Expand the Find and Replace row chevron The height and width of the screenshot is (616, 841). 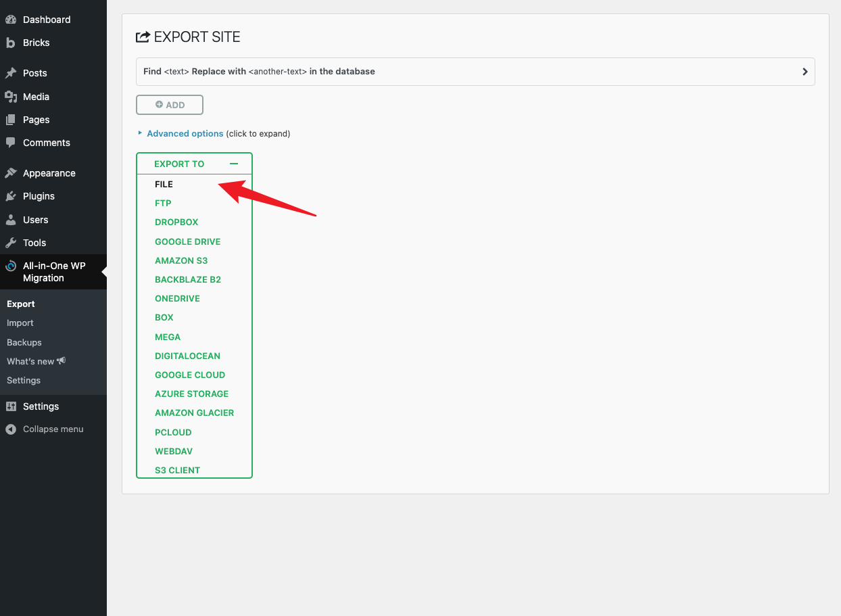804,72
